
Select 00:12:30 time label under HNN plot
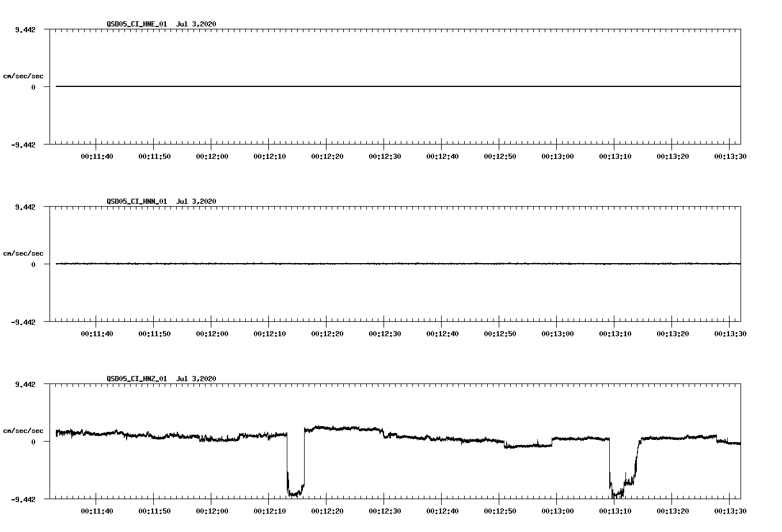(385, 334)
